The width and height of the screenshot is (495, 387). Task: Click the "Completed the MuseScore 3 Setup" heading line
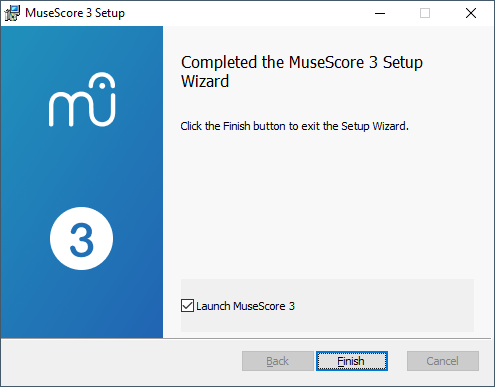click(302, 62)
